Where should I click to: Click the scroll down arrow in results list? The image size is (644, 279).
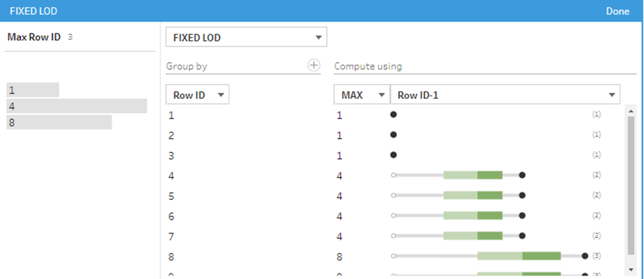[x=631, y=269]
